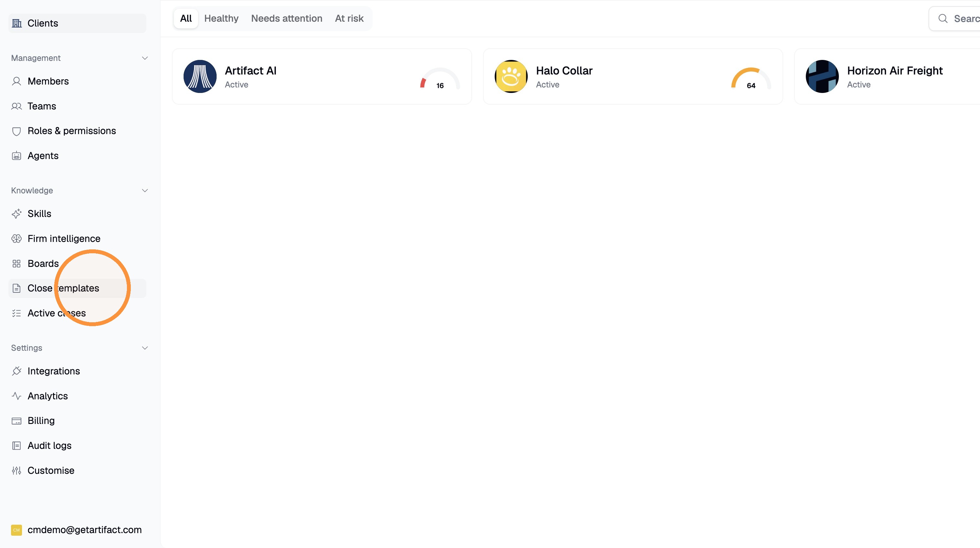
Task: Click the Teams people icon
Action: pyautogui.click(x=17, y=106)
